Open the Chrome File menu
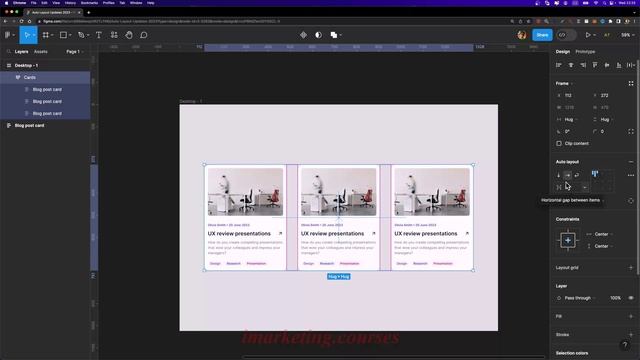 pos(33,3)
